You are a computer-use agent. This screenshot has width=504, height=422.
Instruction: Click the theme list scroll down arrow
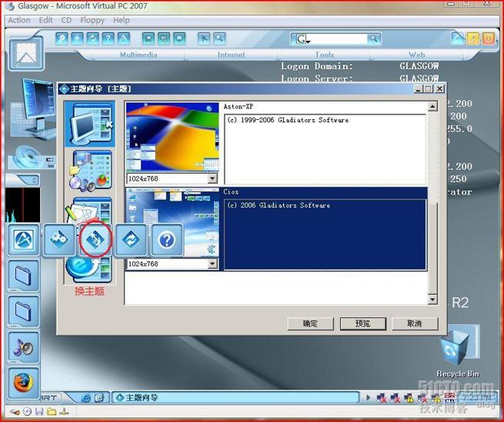tap(432, 299)
